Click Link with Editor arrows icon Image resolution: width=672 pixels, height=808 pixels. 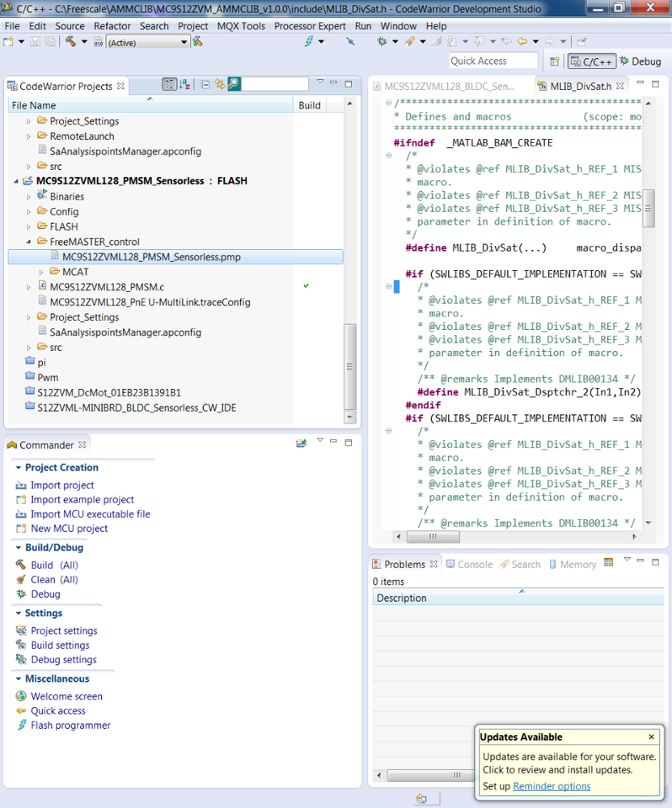219,84
